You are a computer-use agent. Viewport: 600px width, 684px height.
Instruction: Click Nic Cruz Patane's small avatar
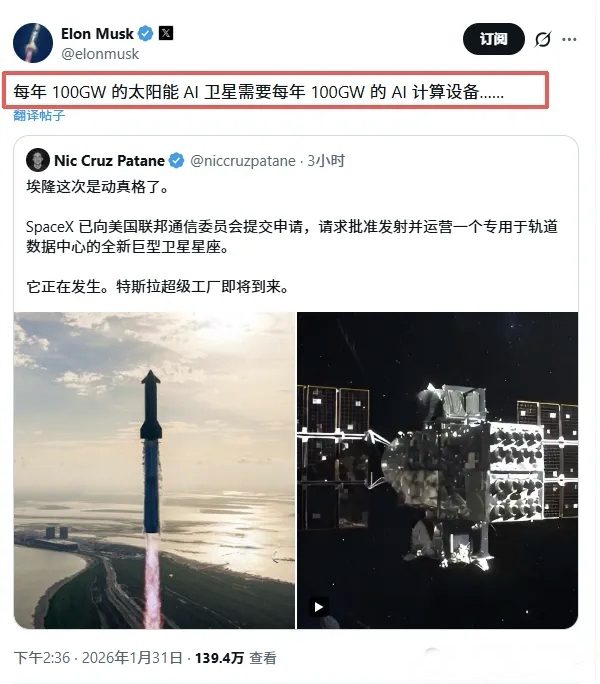[x=38, y=160]
